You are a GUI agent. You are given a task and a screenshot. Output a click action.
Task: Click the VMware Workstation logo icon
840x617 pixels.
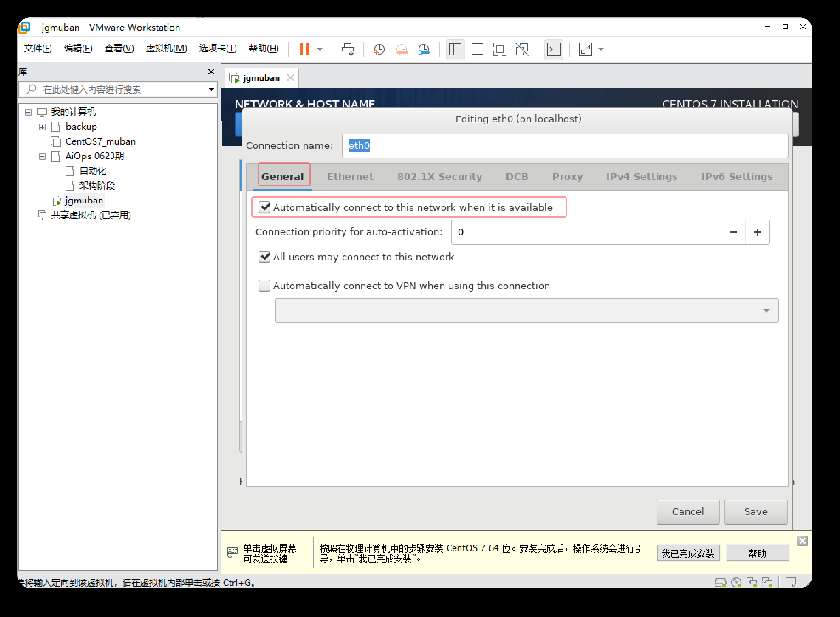pos(25,28)
